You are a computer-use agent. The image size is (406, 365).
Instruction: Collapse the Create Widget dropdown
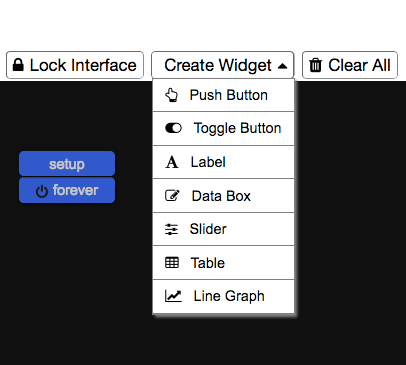223,65
